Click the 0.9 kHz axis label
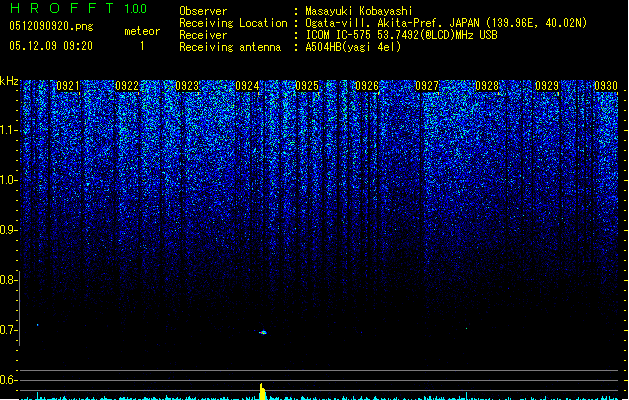The width and height of the screenshot is (629, 400). [8, 229]
